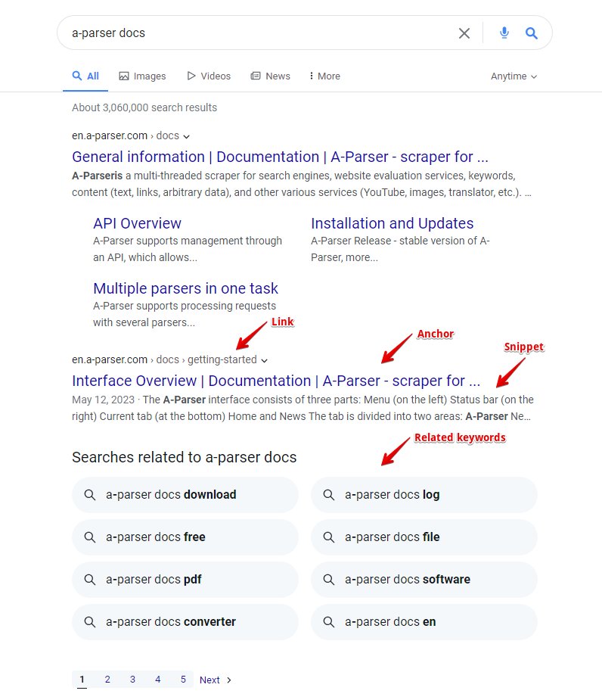
Task: Click the three-dots More icon
Action: point(311,76)
